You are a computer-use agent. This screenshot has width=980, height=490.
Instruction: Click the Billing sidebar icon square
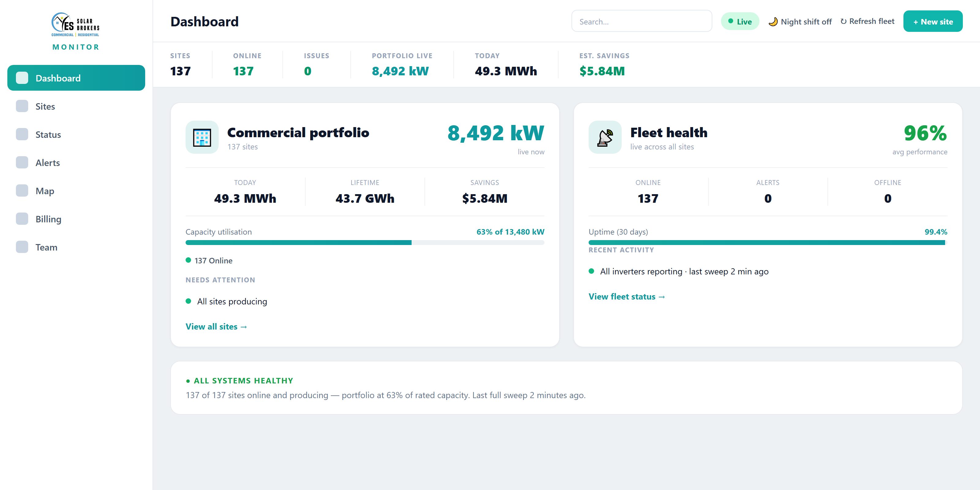[x=22, y=219]
